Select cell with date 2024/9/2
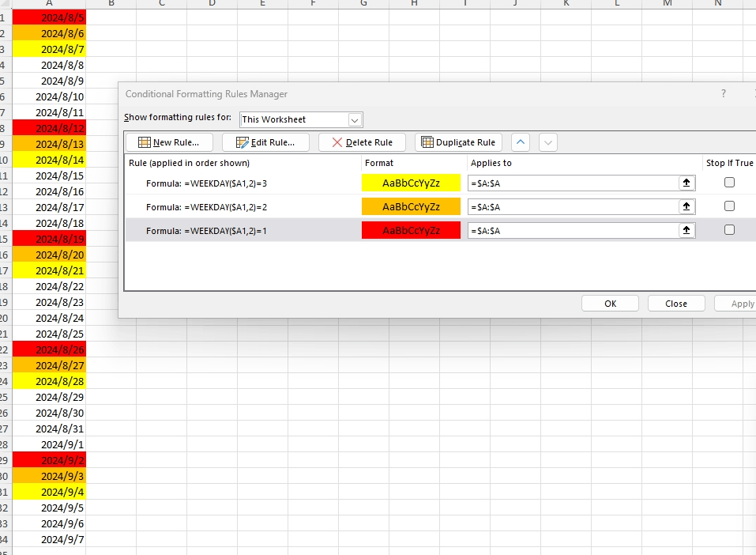The image size is (756, 555). click(49, 460)
